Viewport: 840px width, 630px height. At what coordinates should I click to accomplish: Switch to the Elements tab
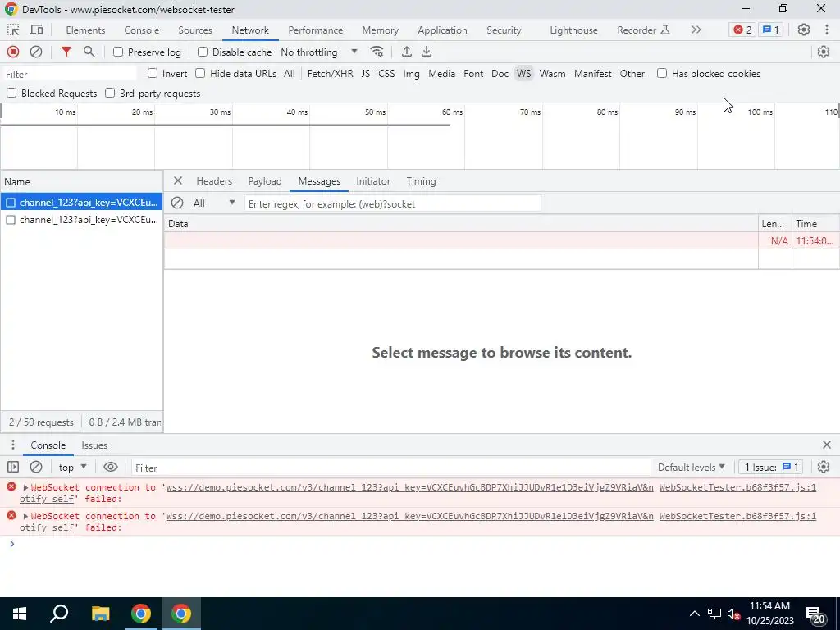click(x=85, y=30)
